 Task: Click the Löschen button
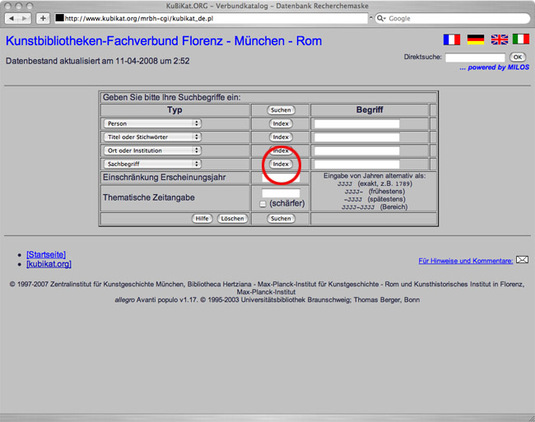232,219
